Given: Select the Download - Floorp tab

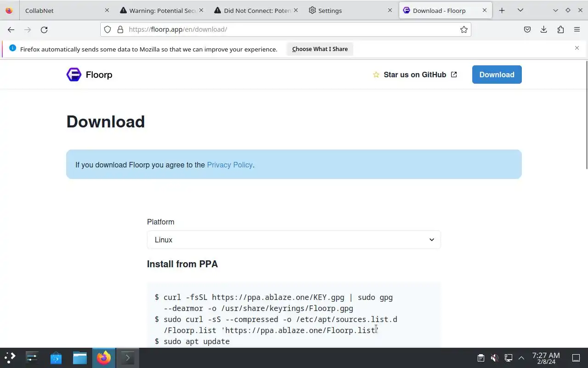Looking at the screenshot, I should point(446,10).
